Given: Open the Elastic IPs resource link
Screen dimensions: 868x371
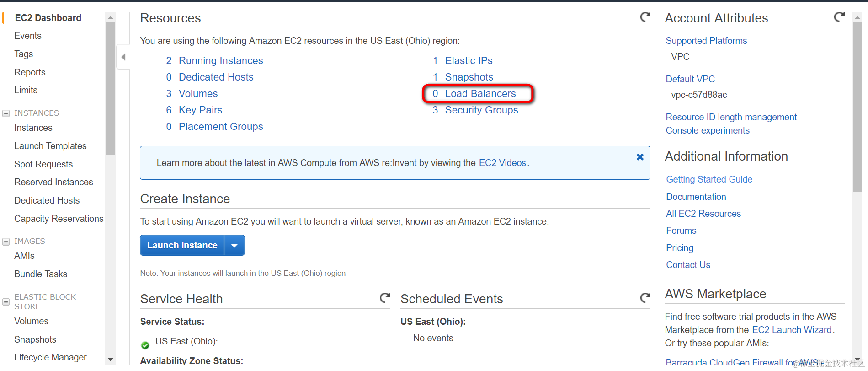Looking at the screenshot, I should pyautogui.click(x=469, y=60).
